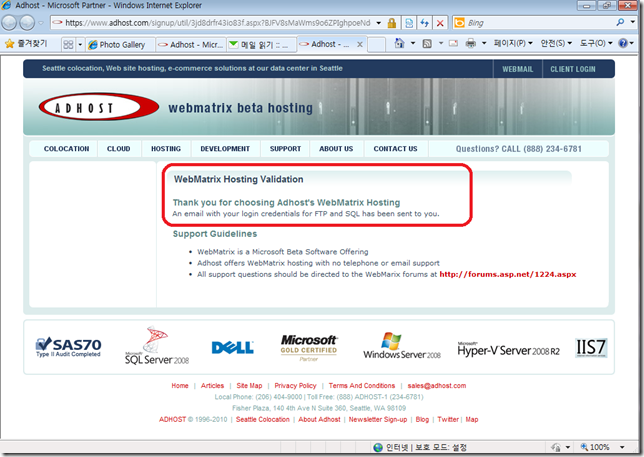This screenshot has width=644, height=457.
Task: Open the Site Map footer link
Action: [x=249, y=386]
